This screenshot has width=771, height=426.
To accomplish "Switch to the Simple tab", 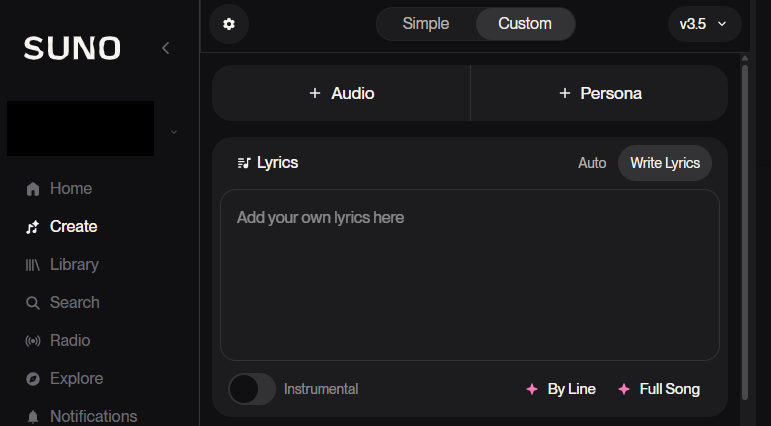I will click(426, 24).
